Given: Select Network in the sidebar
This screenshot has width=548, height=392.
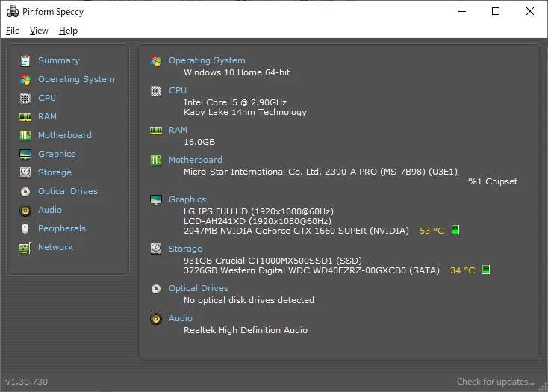Looking at the screenshot, I should pyautogui.click(x=55, y=247).
